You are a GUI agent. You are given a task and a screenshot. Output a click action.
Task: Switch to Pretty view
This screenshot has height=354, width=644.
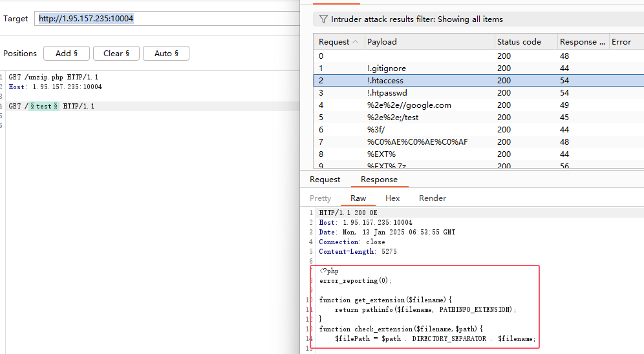(320, 198)
